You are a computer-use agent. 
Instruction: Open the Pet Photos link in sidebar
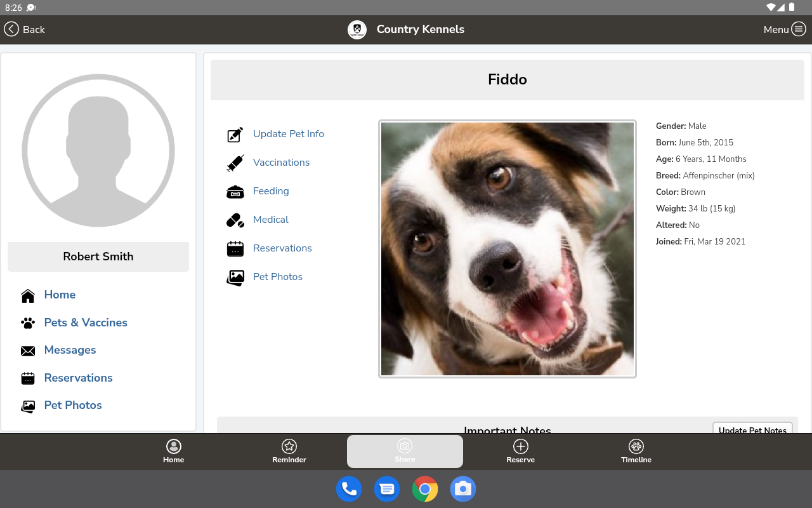[x=73, y=405]
